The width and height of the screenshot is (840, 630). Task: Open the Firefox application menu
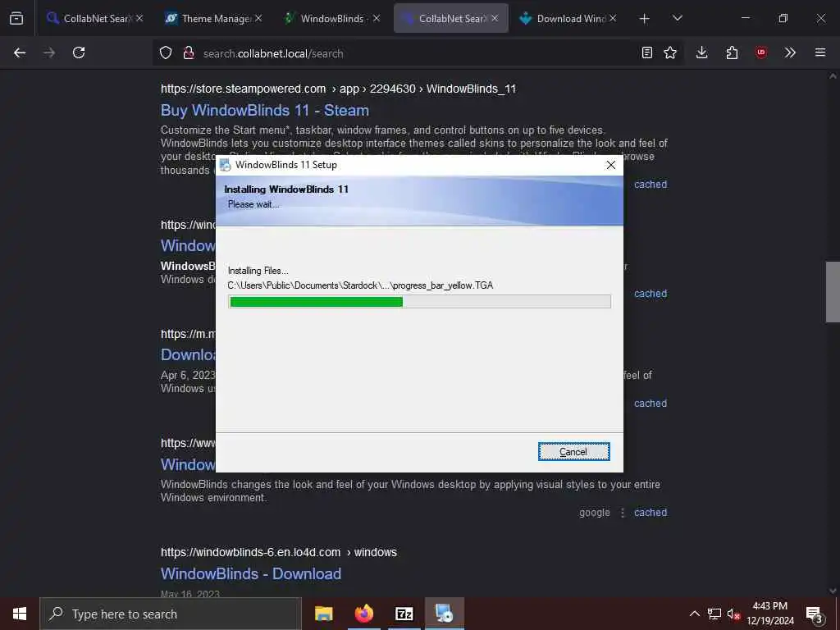pyautogui.click(x=820, y=52)
